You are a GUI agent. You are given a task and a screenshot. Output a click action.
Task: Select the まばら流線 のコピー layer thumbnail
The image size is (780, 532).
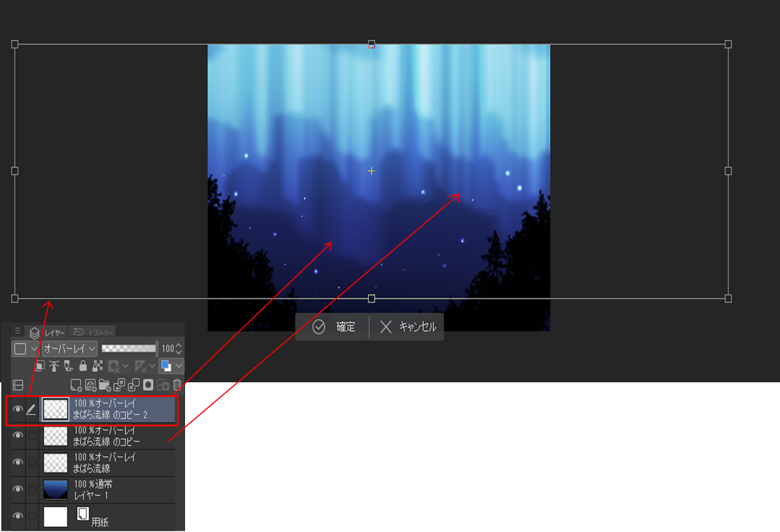click(55, 436)
